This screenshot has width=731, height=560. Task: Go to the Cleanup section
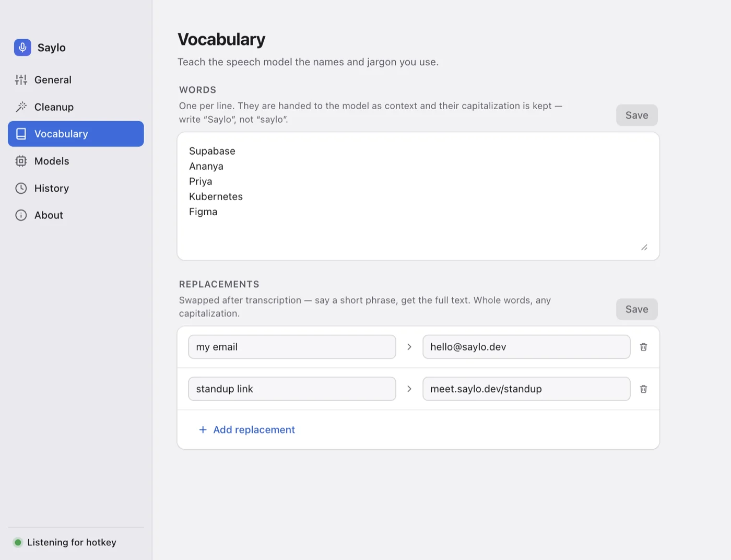point(76,107)
